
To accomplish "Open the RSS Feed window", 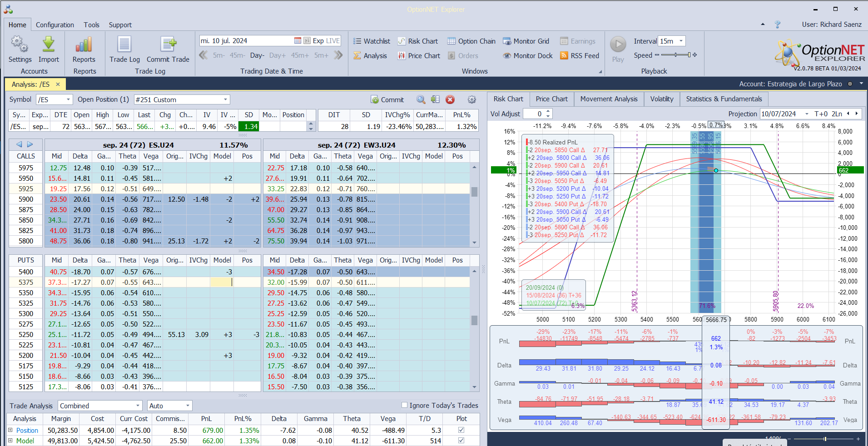I will pos(580,55).
